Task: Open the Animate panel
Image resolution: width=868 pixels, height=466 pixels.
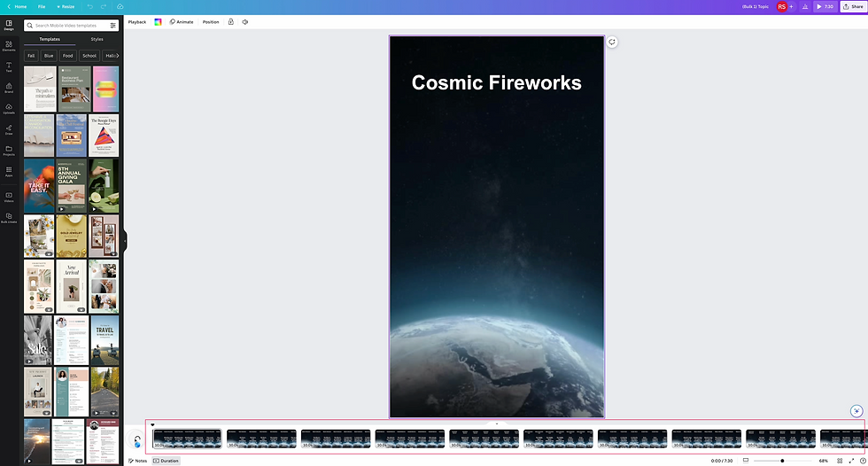Action: (182, 22)
